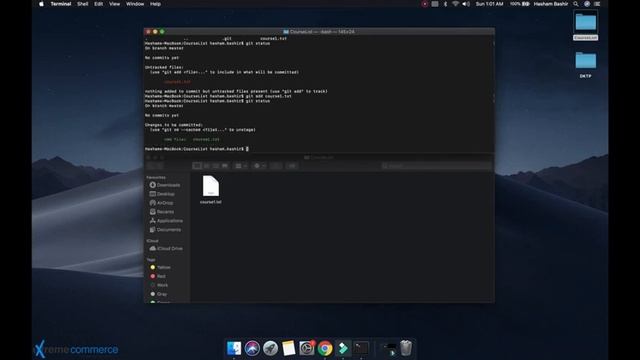The width and height of the screenshot is (640, 360).
Task: Select the CourseList folder on desktop
Action: pos(585,25)
